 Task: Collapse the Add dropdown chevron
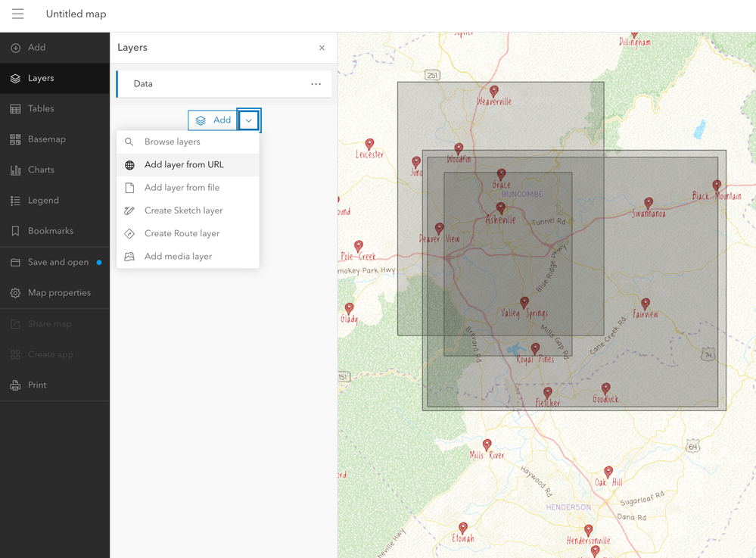[x=249, y=120]
